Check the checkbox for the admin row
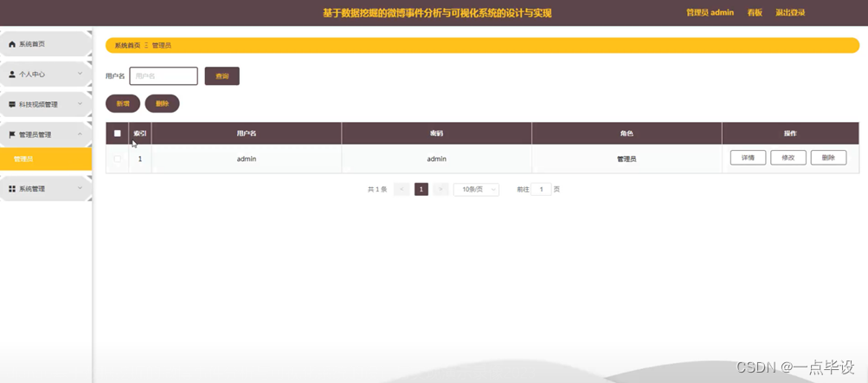 tap(118, 159)
